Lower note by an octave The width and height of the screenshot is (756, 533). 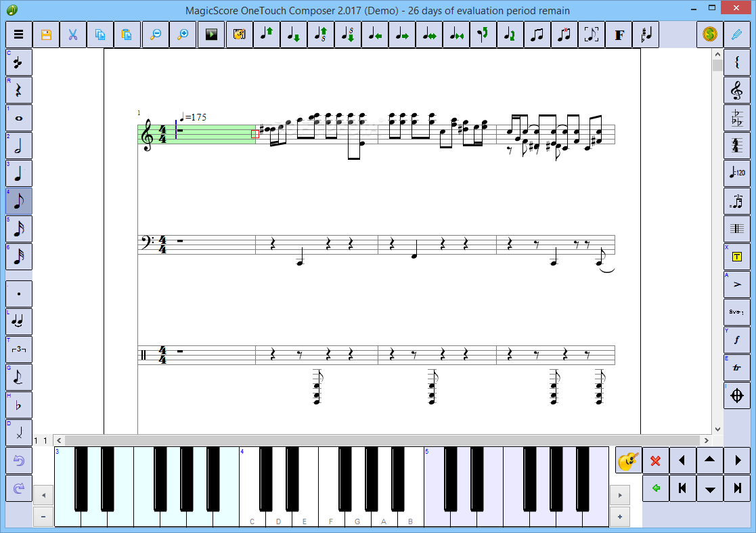pos(348,35)
